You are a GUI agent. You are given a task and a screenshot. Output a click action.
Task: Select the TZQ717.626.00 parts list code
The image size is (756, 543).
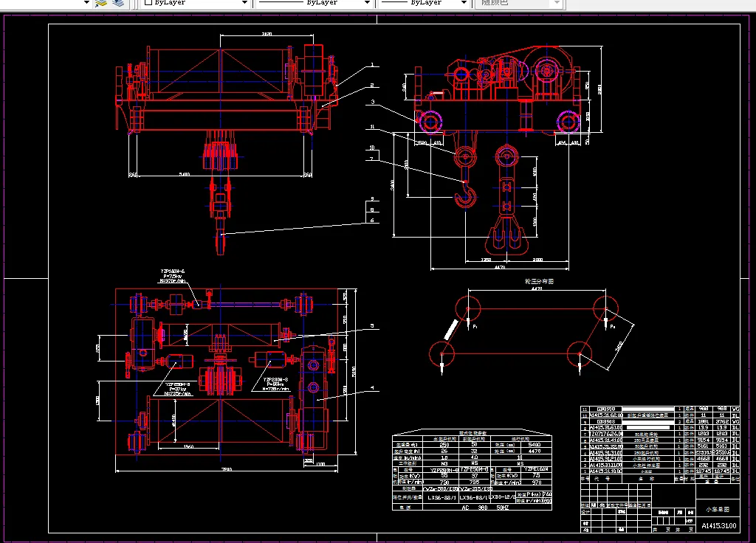click(x=605, y=434)
